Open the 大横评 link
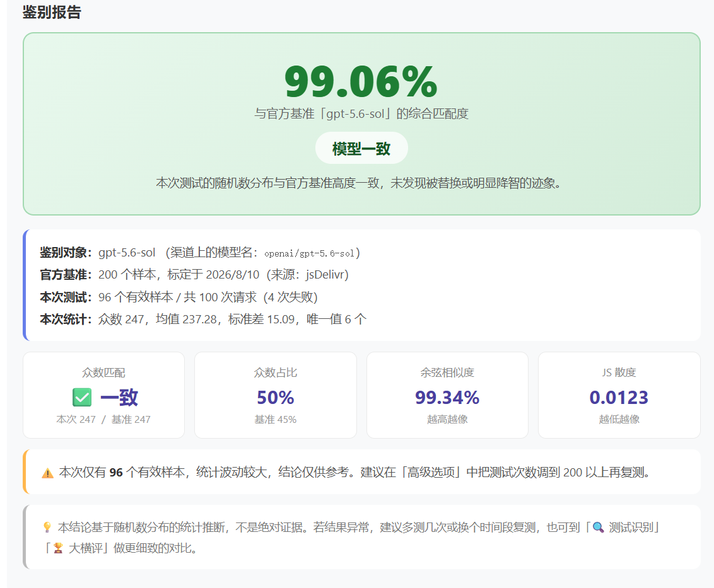The height and width of the screenshot is (588, 714). coord(85,548)
